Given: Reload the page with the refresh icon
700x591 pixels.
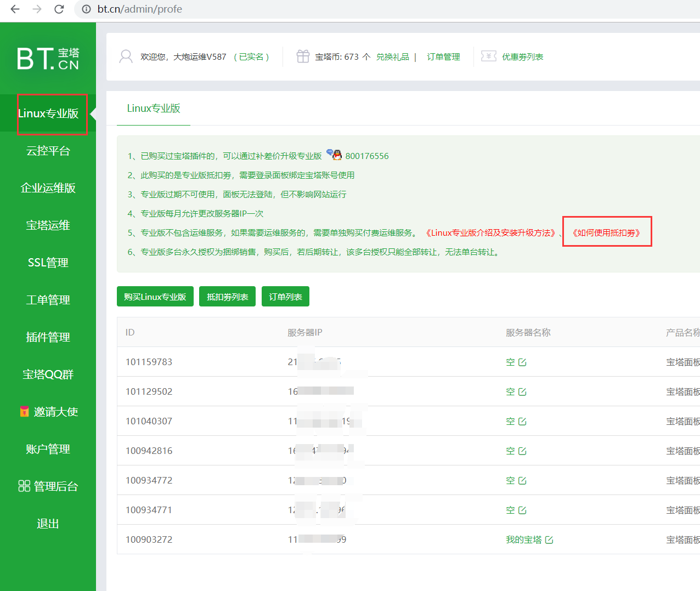Looking at the screenshot, I should [59, 9].
